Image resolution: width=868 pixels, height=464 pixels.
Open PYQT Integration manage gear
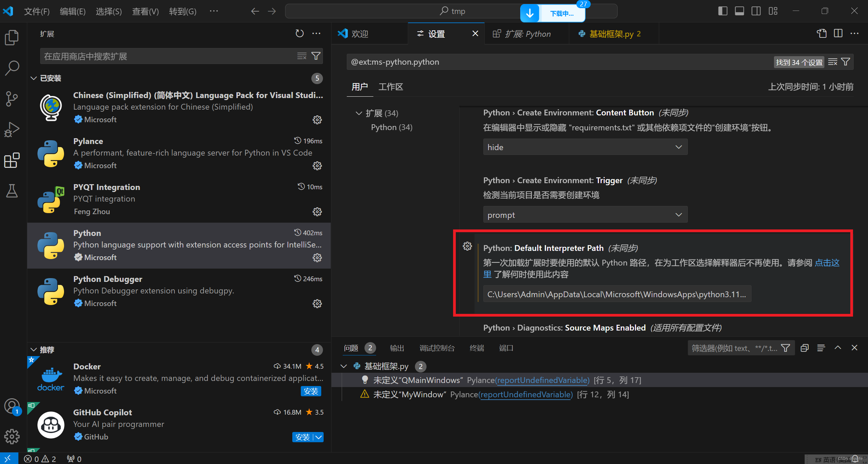[317, 212]
